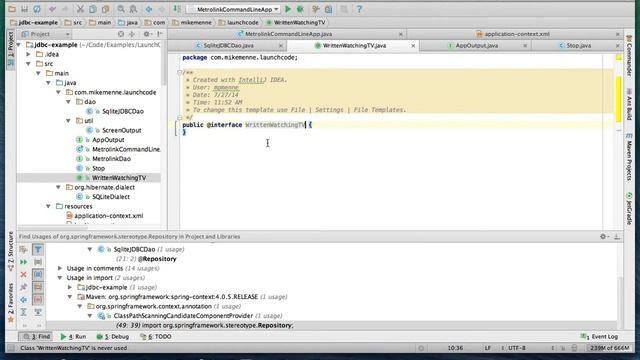Click the Save All toolbar icon
Screen dimensions: 640x360
(x=24, y=9)
